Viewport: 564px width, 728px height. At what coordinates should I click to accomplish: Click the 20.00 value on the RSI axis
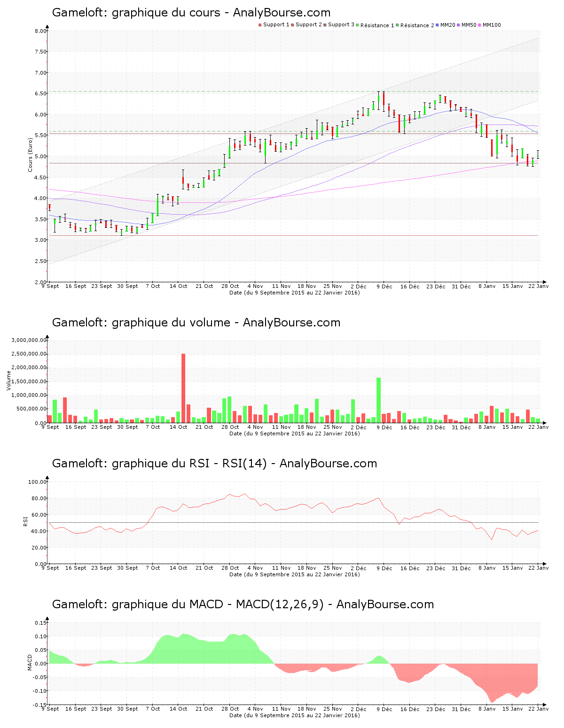(39, 548)
